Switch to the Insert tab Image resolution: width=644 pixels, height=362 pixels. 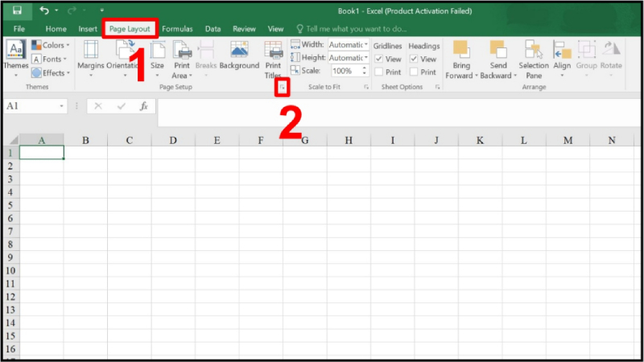coord(88,29)
